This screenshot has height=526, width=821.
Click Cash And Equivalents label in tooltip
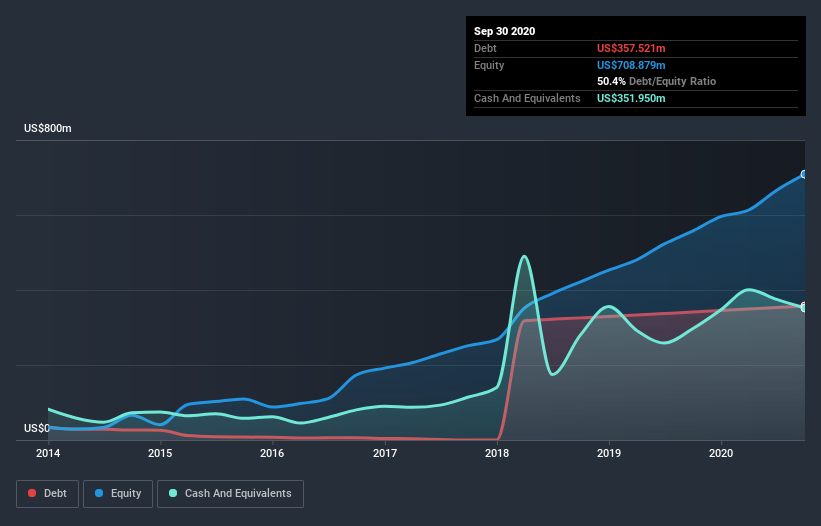(527, 98)
